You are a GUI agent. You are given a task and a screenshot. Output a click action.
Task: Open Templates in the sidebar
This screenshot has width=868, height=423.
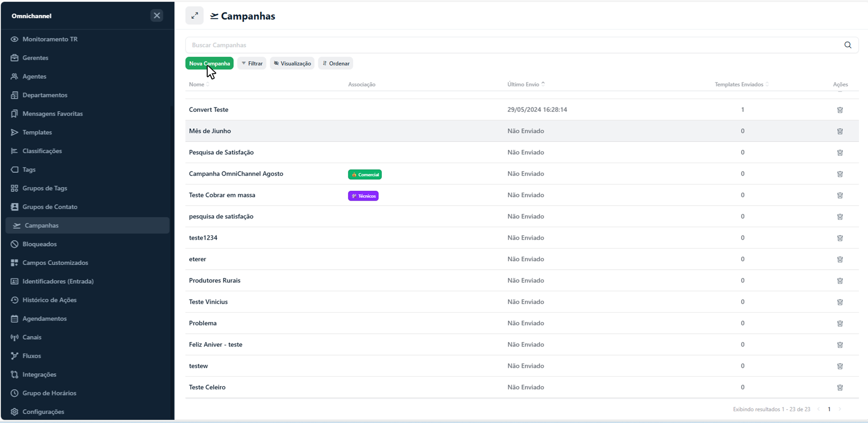[37, 132]
